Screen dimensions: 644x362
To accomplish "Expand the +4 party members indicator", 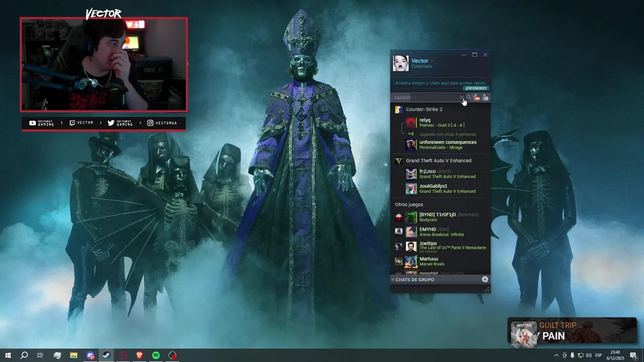I will click(411, 134).
